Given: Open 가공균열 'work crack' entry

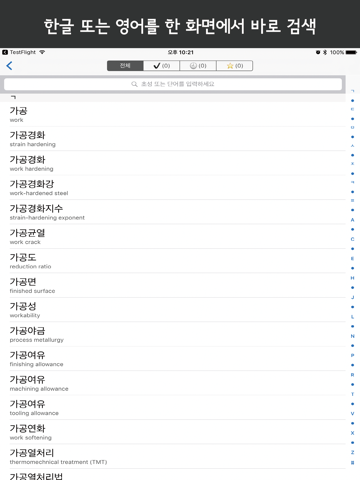Looking at the screenshot, I should (173, 236).
